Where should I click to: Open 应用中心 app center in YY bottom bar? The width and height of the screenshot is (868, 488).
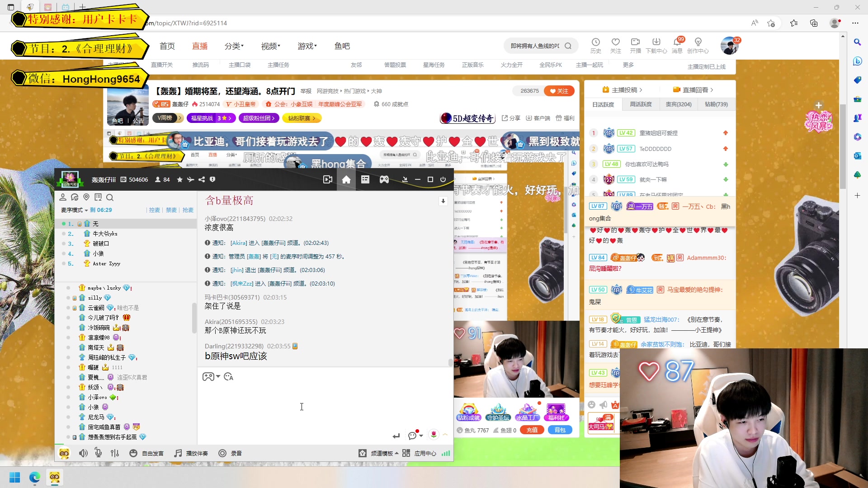click(420, 453)
